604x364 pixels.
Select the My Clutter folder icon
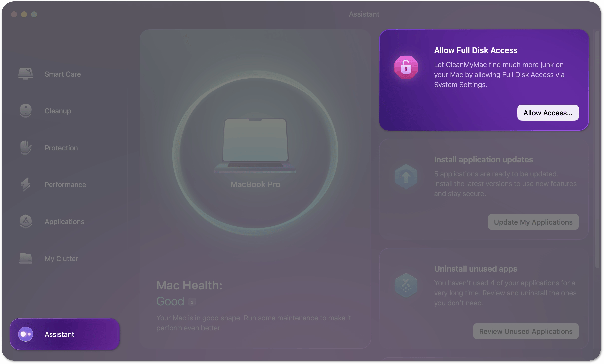pyautogui.click(x=26, y=258)
